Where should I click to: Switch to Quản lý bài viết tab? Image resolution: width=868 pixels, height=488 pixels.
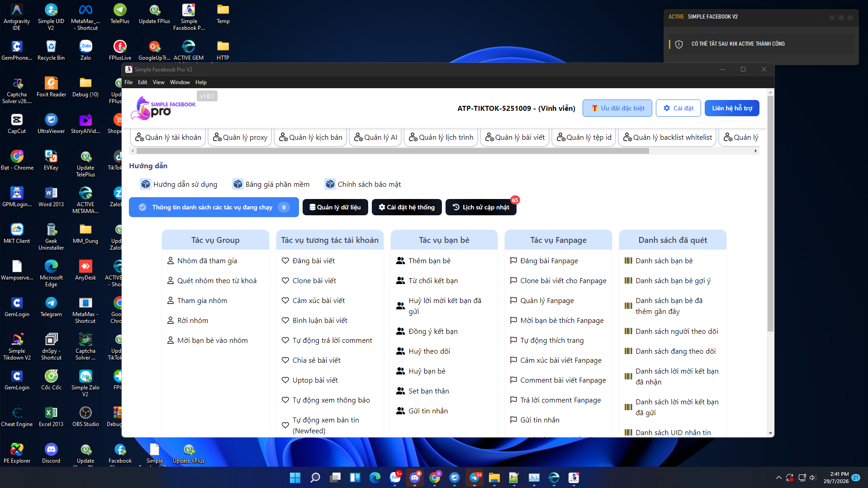(x=515, y=137)
